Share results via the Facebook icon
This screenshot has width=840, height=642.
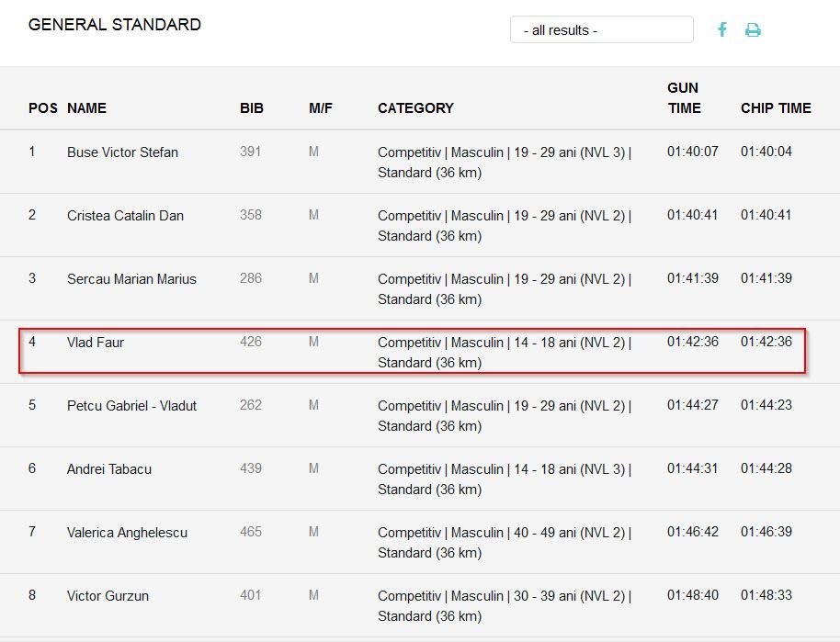[x=722, y=29]
